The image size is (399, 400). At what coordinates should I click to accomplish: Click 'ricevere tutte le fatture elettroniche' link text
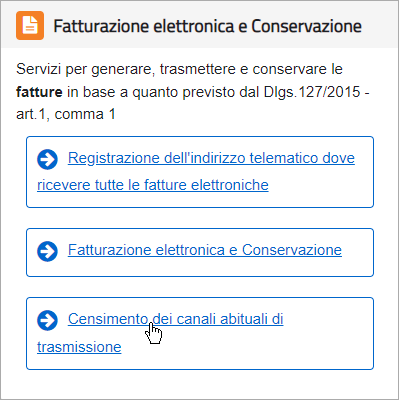[153, 185]
